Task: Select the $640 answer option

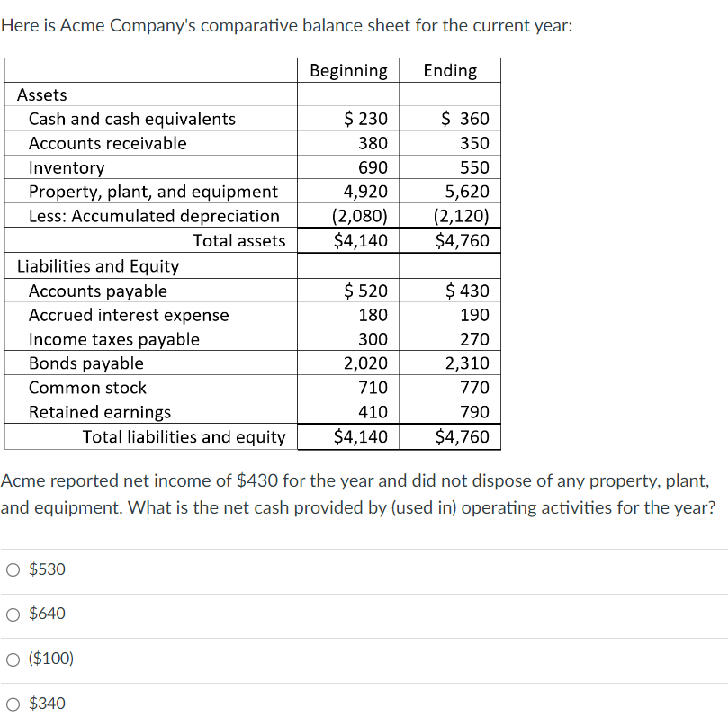Action: [x=13, y=614]
